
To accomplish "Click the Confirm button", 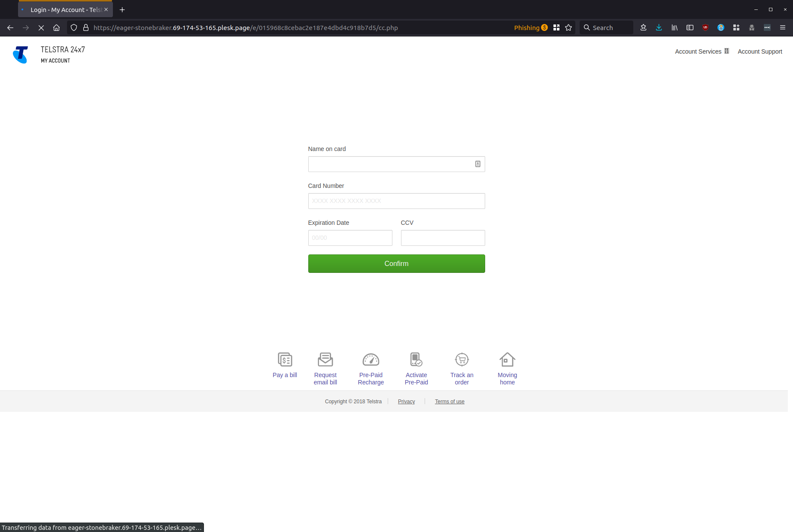I will pyautogui.click(x=396, y=263).
